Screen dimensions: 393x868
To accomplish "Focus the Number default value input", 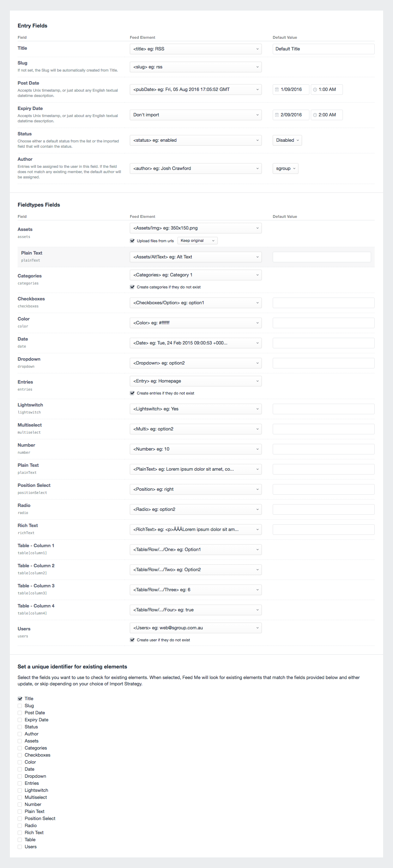I will 323,449.
